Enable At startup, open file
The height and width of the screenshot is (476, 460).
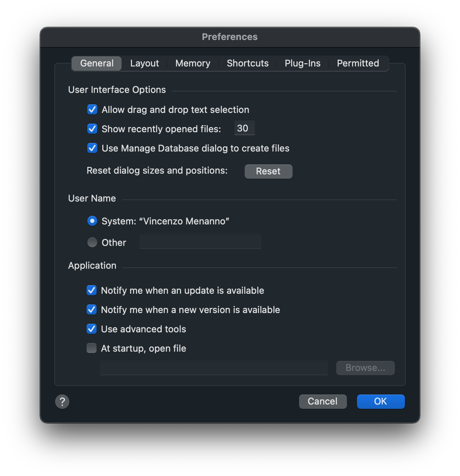(92, 348)
